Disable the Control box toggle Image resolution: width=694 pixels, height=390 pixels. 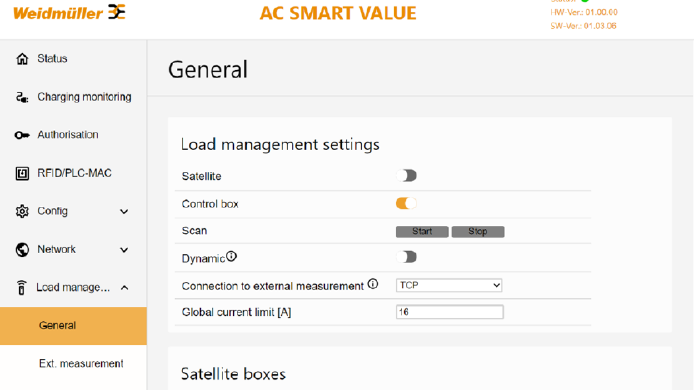[406, 203]
